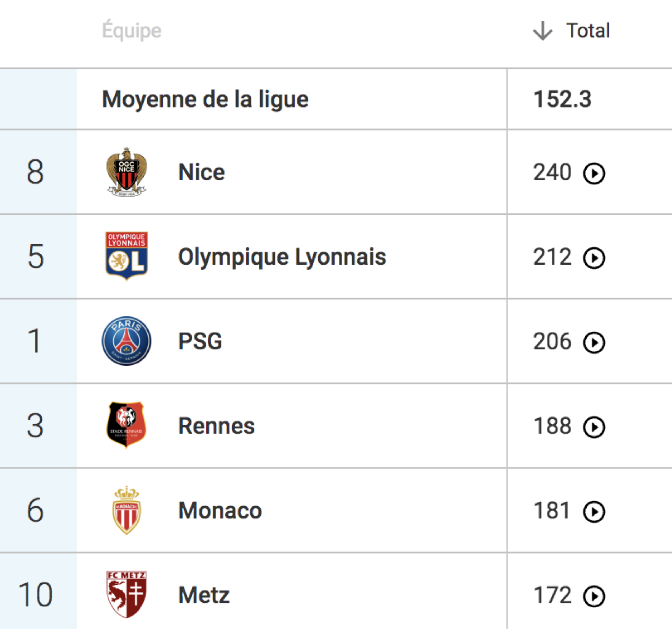Toggle sort direction arrow beside Total
Image resolution: width=672 pixels, height=629 pixels.
542,31
